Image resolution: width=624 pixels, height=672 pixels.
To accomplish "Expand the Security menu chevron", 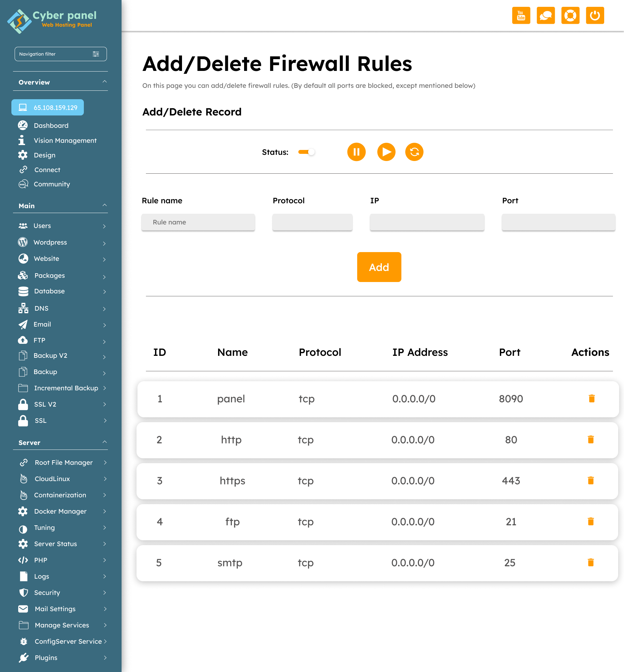I will [105, 593].
